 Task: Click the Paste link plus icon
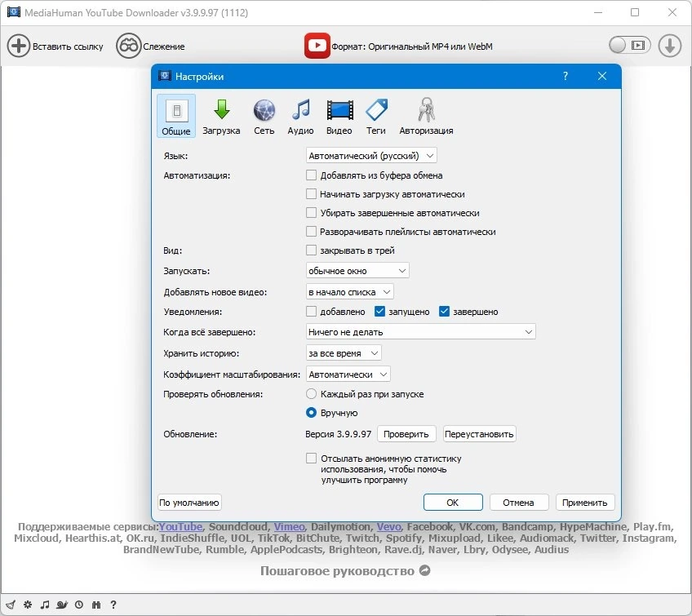[x=19, y=46]
